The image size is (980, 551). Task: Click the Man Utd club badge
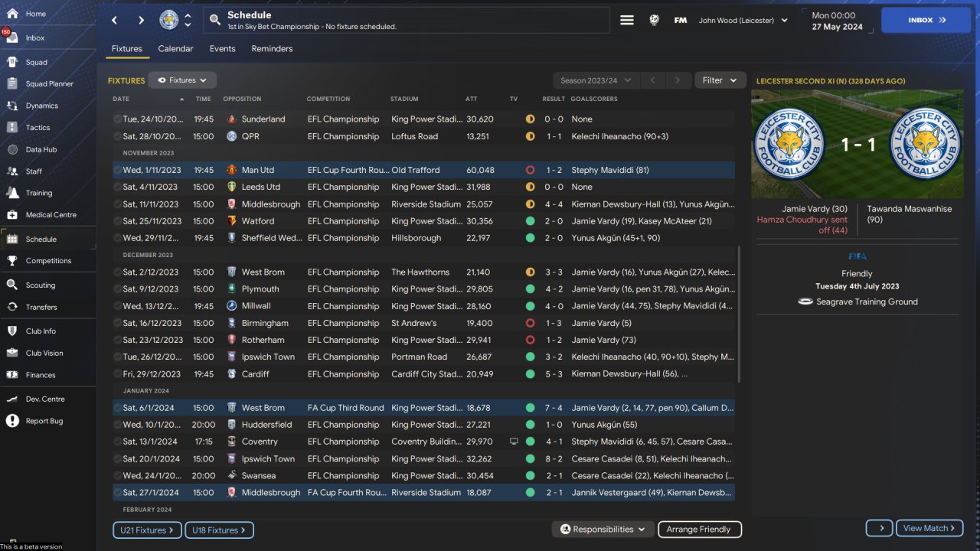tap(232, 170)
